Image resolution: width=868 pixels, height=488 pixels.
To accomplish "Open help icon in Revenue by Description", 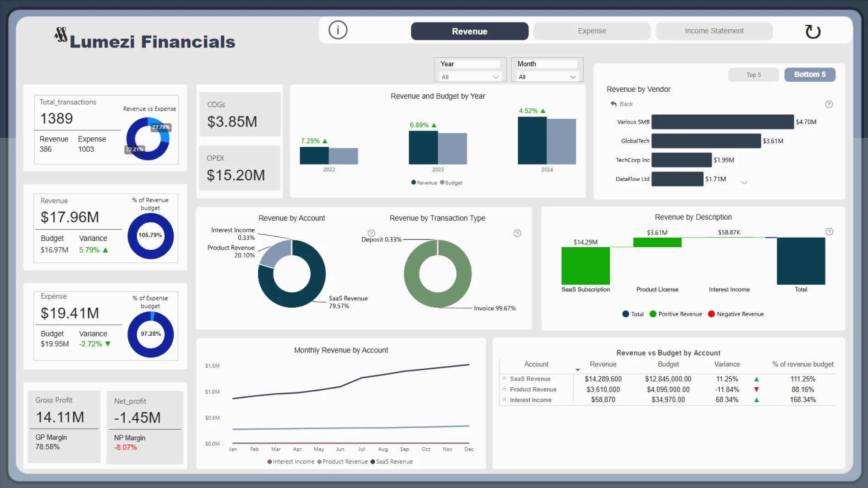I will pos(829,232).
